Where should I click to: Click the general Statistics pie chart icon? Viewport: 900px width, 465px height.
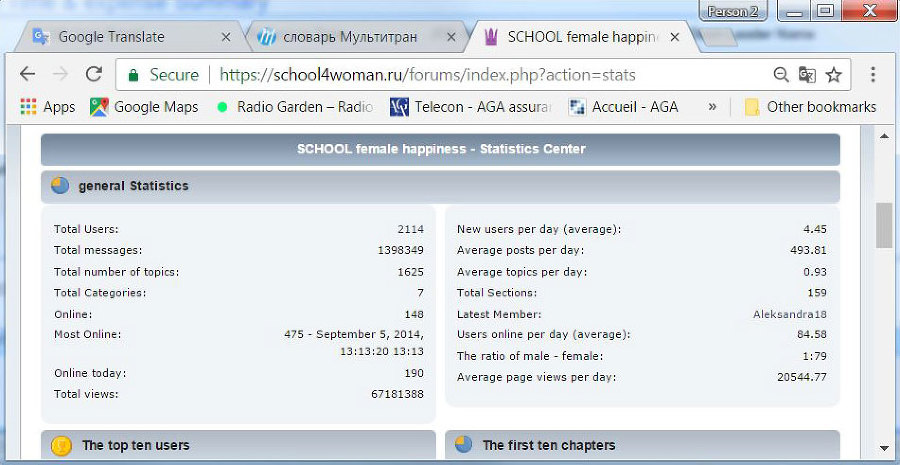[60, 186]
